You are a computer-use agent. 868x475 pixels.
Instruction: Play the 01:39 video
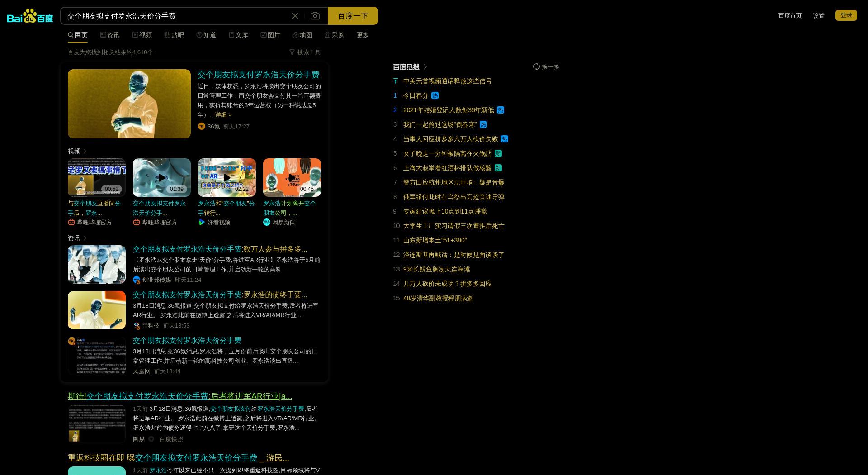tap(162, 177)
